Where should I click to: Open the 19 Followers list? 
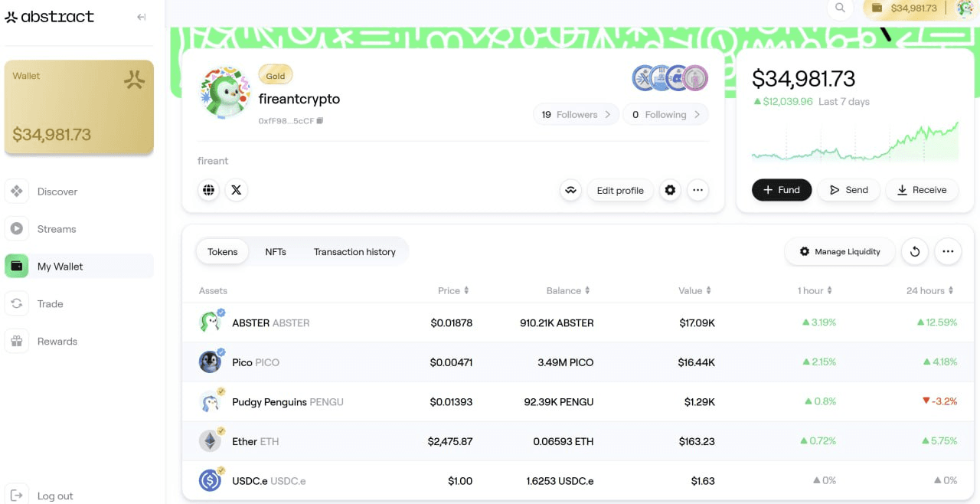click(576, 114)
